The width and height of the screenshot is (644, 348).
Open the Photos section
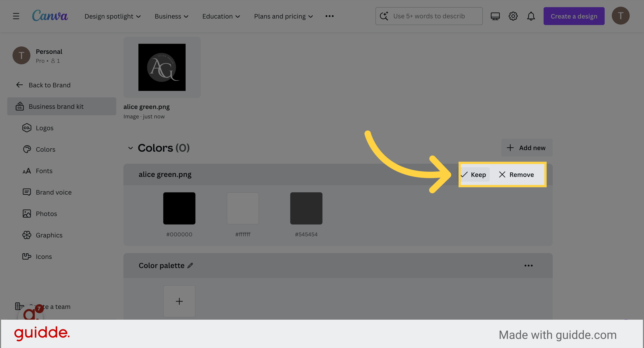(x=46, y=214)
